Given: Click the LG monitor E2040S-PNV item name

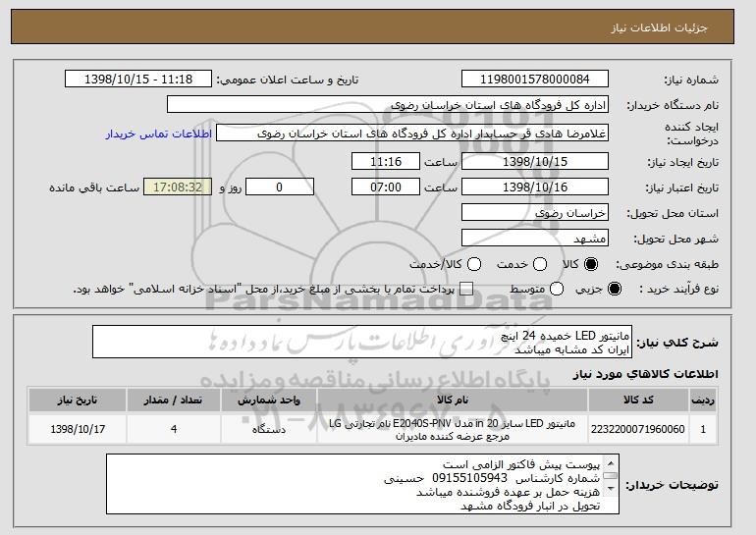Looking at the screenshot, I should 453,429.
